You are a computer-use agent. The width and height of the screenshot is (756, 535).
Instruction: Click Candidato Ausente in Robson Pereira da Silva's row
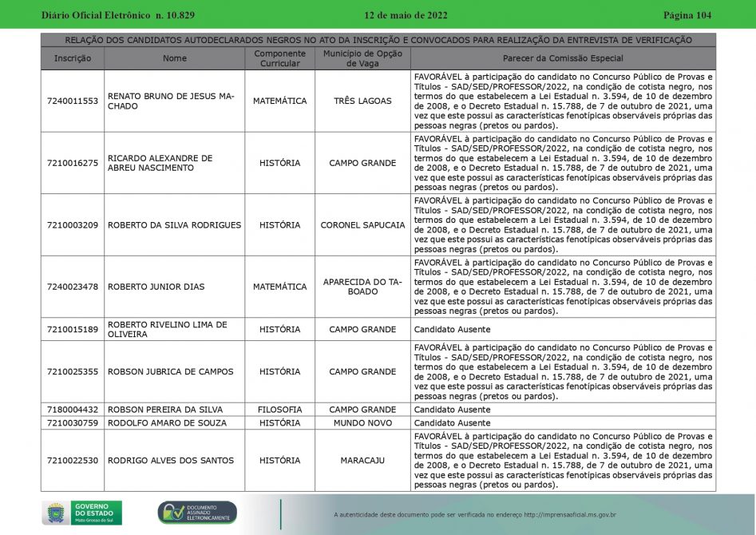(452, 410)
